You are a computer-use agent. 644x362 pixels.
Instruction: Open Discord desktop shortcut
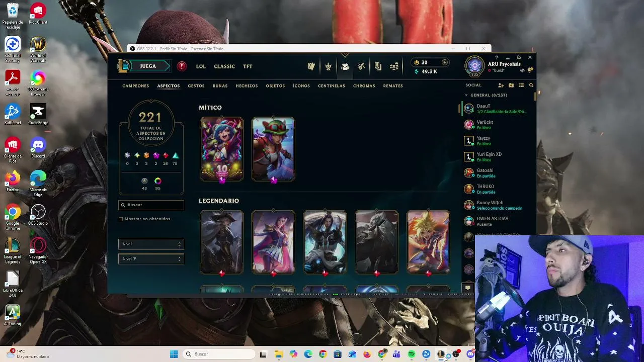pyautogui.click(x=38, y=148)
